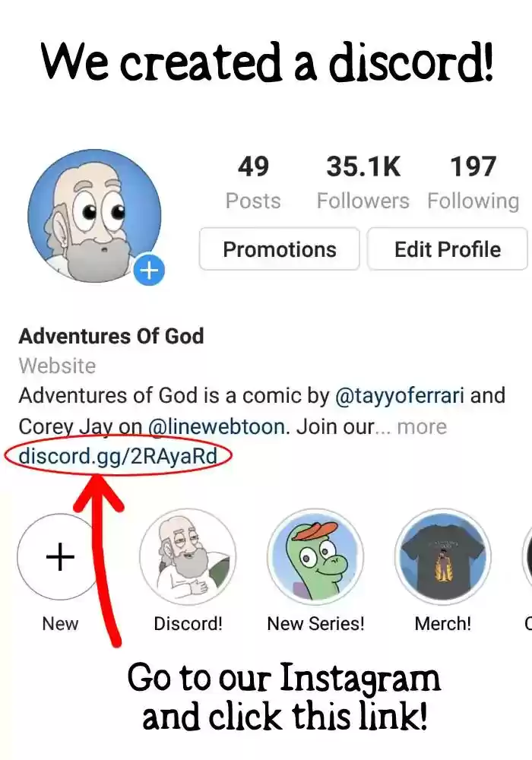Click the Edit Profile button
532x760 pixels.
click(446, 249)
